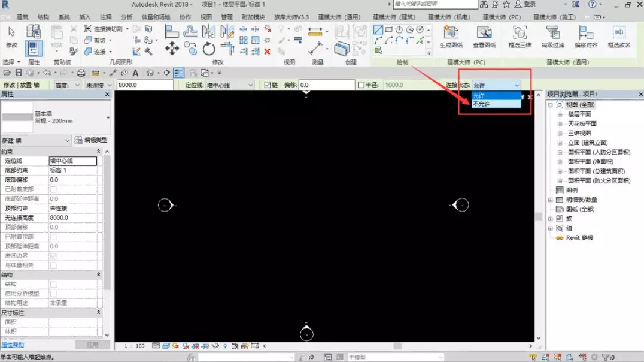Click the 选择 panel dropdown label
Viewport: 644px width, 362px height.
pos(11,62)
